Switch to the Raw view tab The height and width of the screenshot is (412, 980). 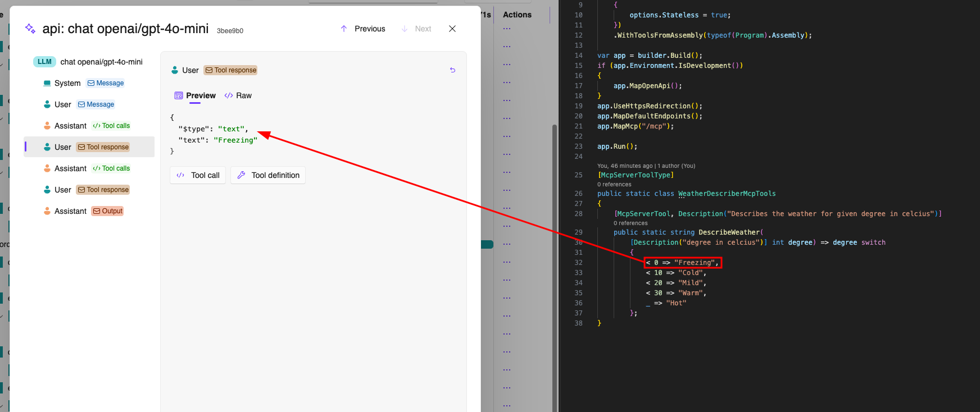(x=238, y=95)
